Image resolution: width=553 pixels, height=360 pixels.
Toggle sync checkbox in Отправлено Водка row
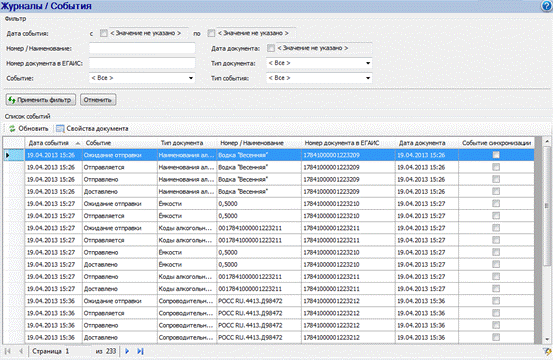tap(496, 179)
